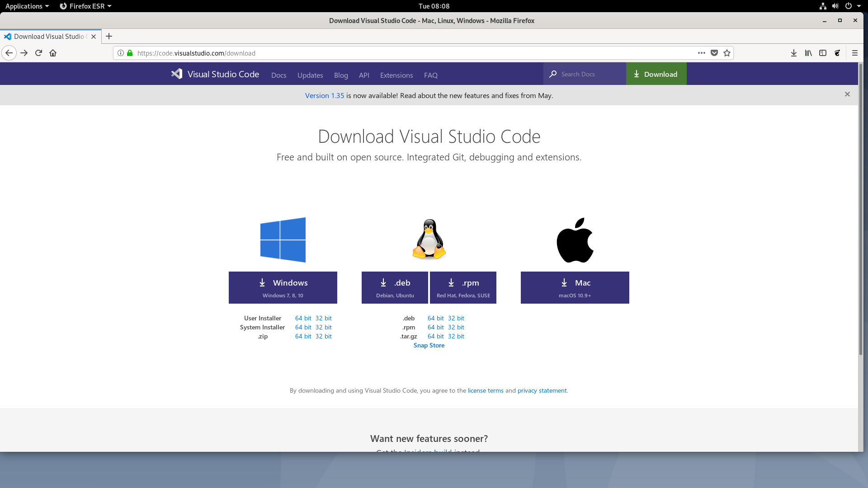Open the clock Tue 08:08 calendar
Viewport: 868px width, 488px height.
[434, 6]
